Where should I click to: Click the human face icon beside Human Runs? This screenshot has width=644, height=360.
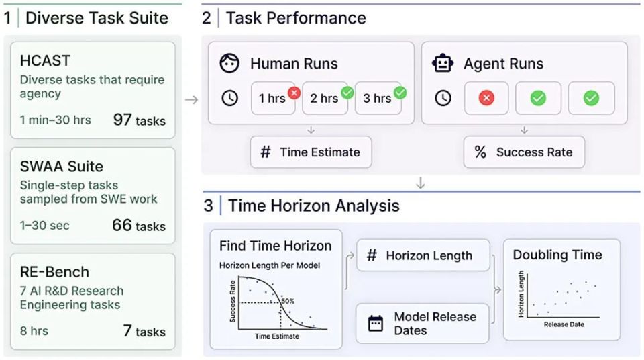pyautogui.click(x=230, y=64)
